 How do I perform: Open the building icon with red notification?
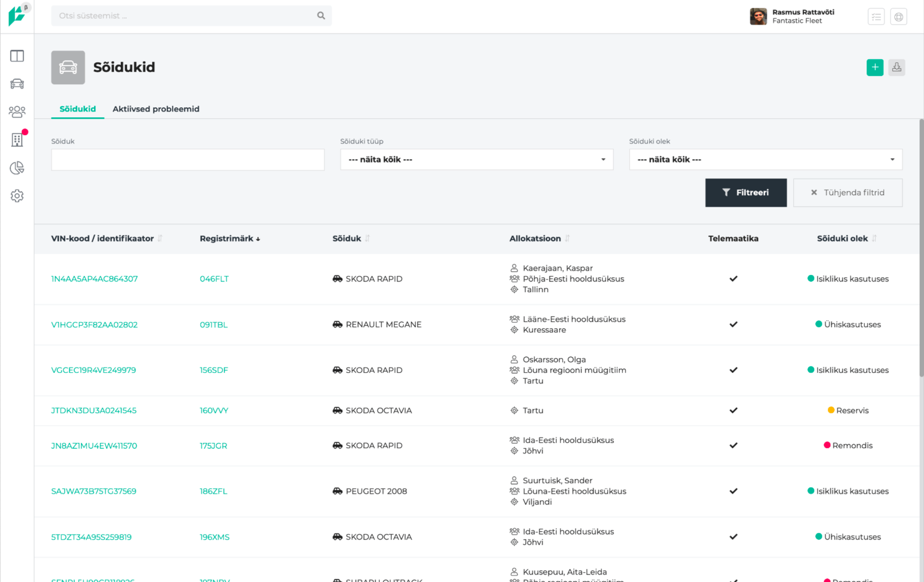point(17,140)
